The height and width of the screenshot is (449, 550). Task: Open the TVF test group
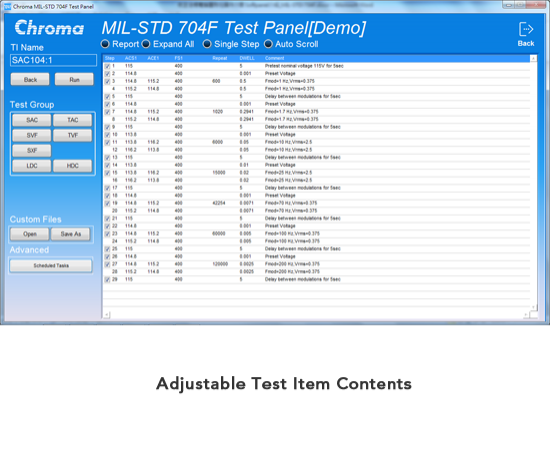coord(73,135)
